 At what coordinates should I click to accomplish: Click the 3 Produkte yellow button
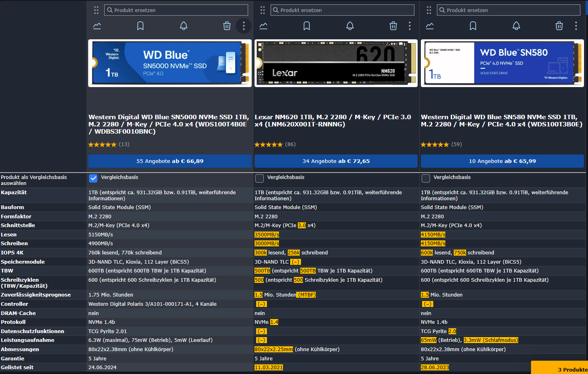pos(560,368)
